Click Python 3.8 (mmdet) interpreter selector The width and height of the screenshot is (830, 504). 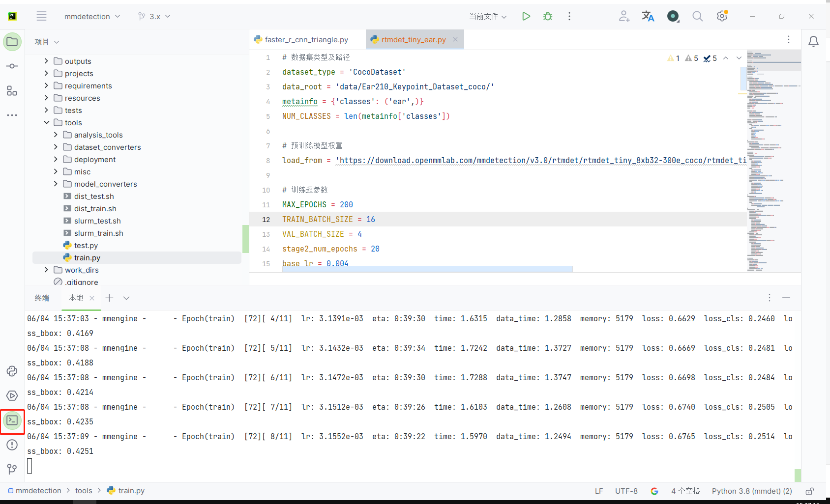[751, 491]
